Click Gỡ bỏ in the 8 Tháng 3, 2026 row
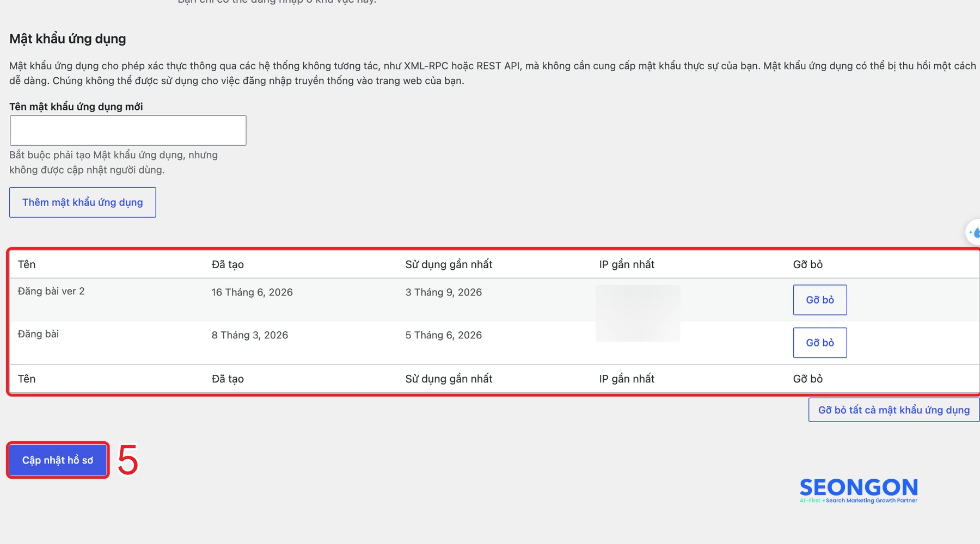Screen dimensions: 980x544 820,343
